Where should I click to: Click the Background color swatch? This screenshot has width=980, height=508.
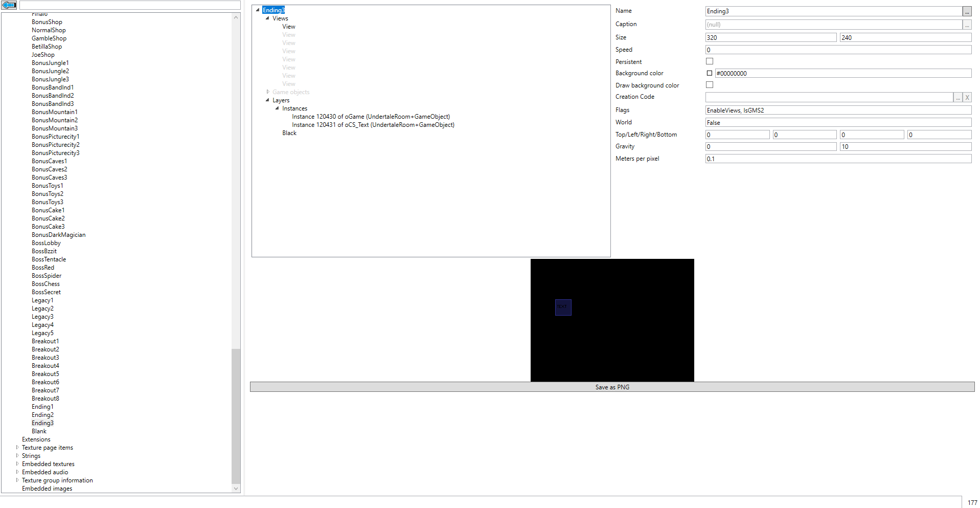click(710, 73)
